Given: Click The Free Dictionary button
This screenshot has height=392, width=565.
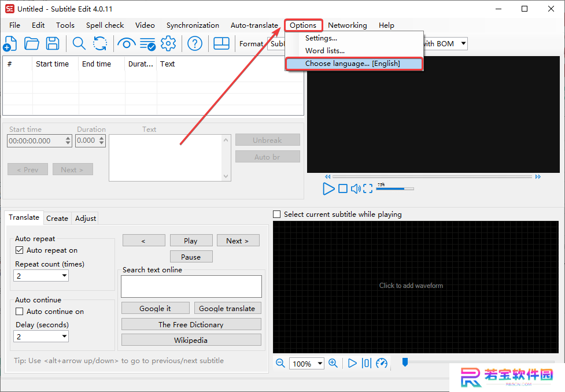Looking at the screenshot, I should click(191, 324).
